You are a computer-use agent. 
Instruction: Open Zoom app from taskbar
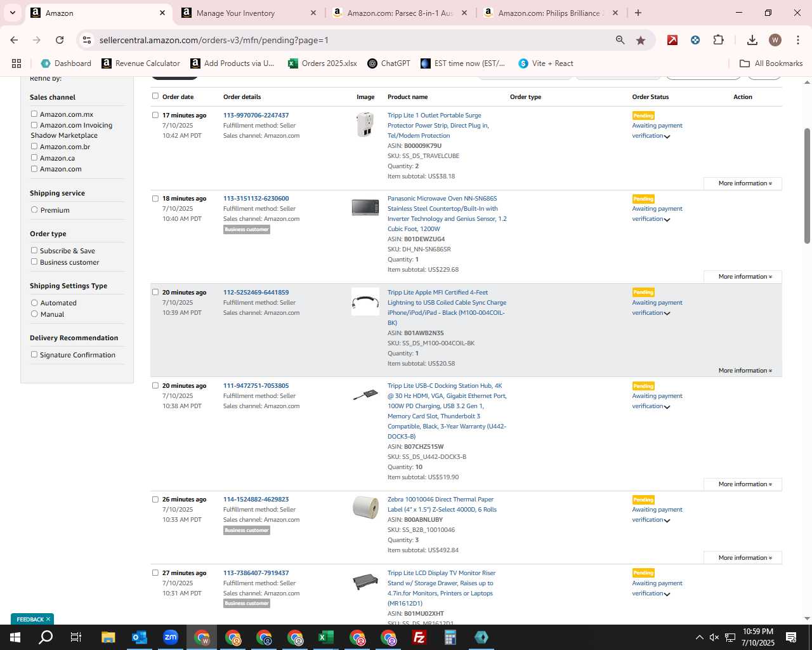(x=170, y=637)
